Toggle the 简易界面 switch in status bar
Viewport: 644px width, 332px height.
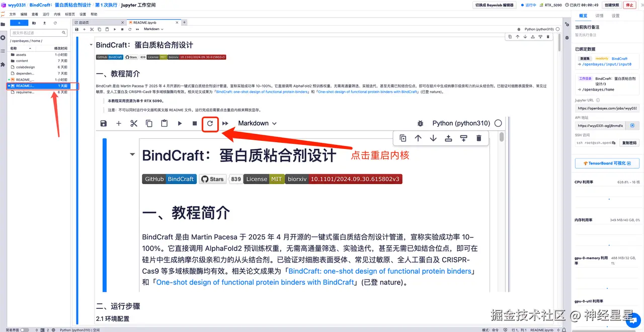coord(25,330)
